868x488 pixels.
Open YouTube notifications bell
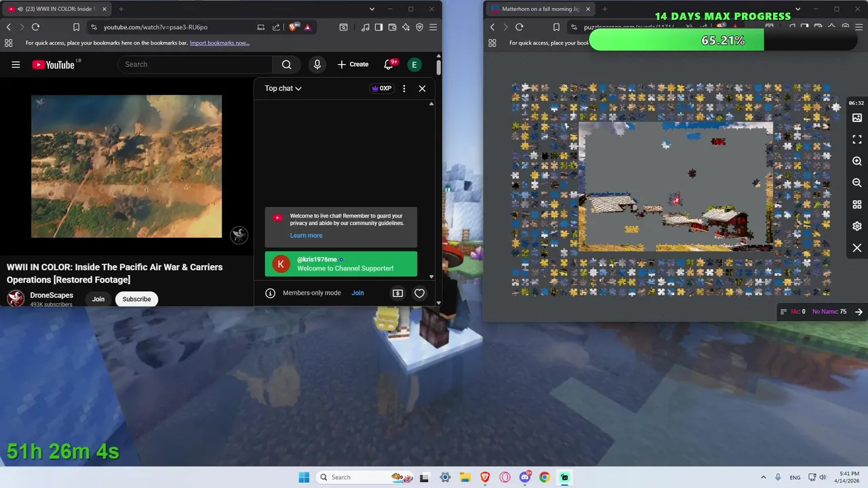coord(389,64)
